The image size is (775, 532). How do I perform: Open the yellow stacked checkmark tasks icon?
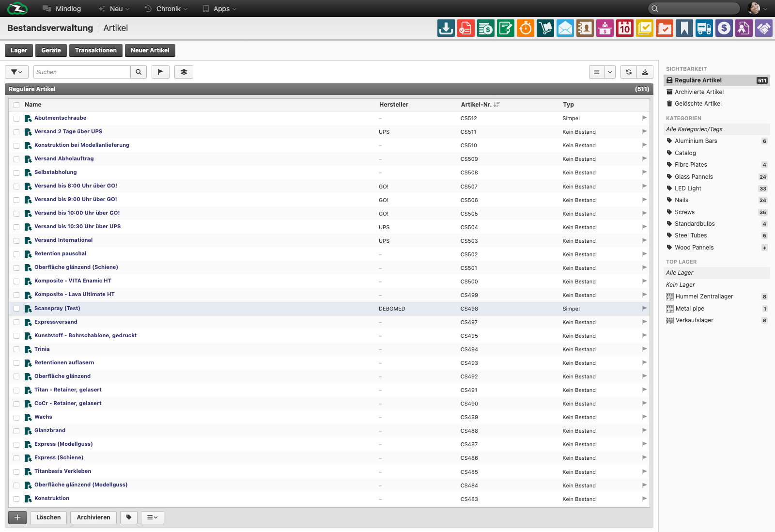[644, 28]
